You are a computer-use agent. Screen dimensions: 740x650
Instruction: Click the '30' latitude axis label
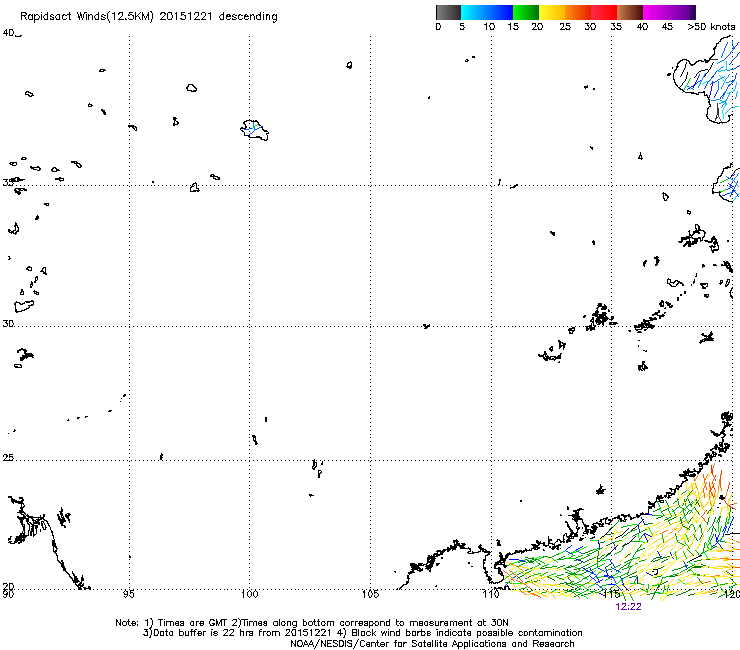coord(8,323)
